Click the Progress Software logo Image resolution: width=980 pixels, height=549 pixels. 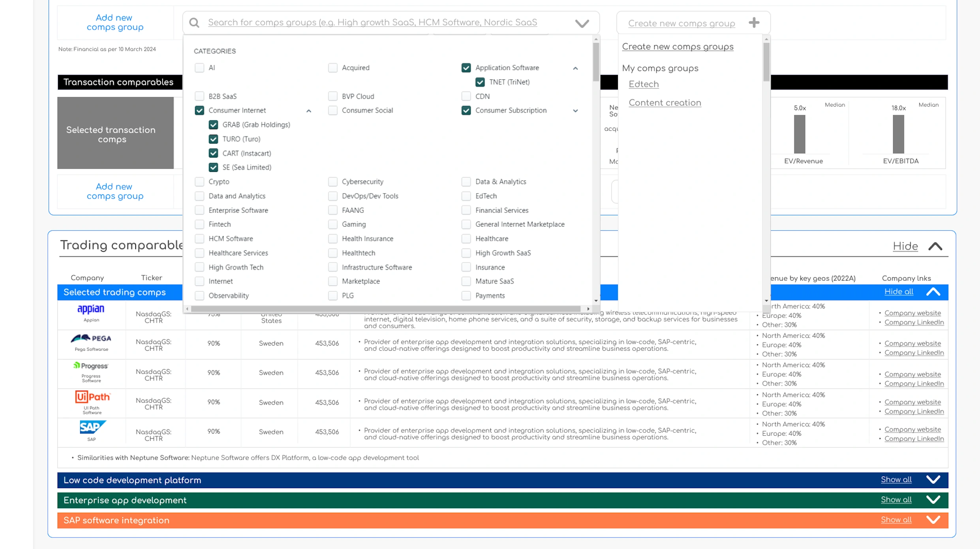click(91, 366)
